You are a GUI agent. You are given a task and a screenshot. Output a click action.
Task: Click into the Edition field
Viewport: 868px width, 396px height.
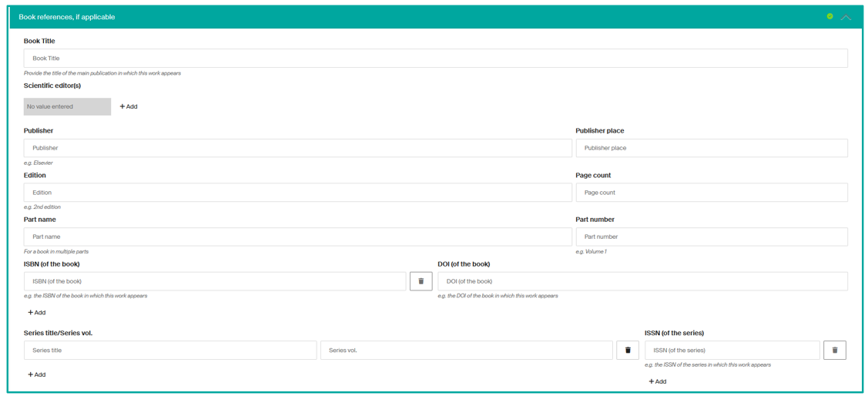tap(297, 193)
